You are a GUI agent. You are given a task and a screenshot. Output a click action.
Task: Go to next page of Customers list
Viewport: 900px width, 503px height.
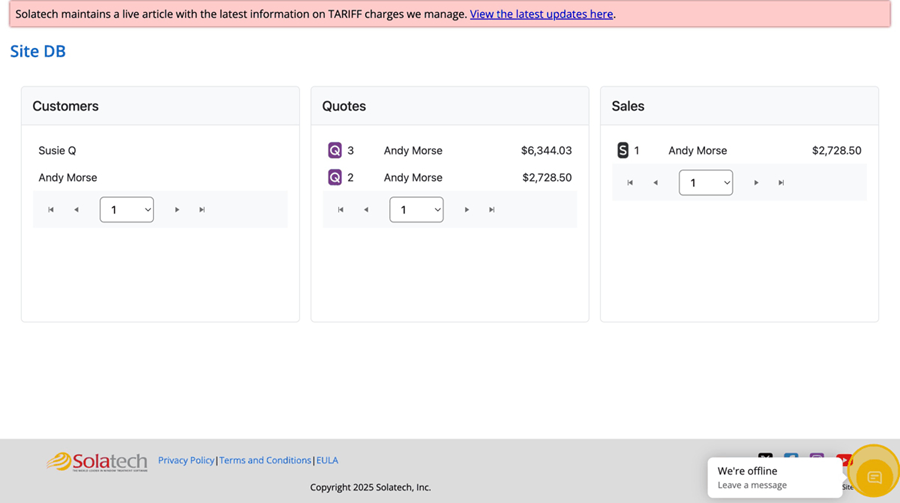[x=177, y=210]
